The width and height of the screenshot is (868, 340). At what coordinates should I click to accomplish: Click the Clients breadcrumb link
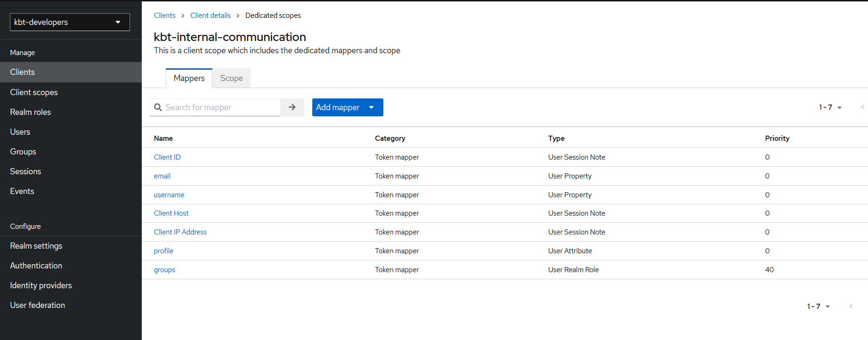click(x=164, y=16)
